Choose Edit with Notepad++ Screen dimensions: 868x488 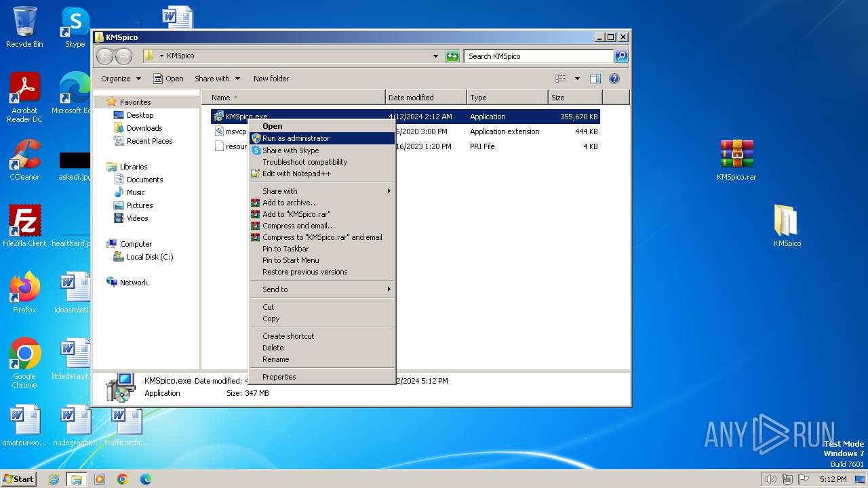[322, 174]
